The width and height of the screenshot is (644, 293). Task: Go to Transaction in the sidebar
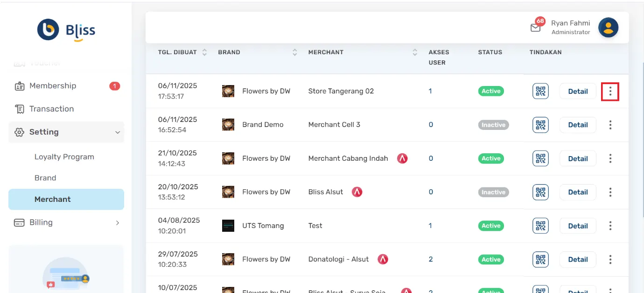51,109
